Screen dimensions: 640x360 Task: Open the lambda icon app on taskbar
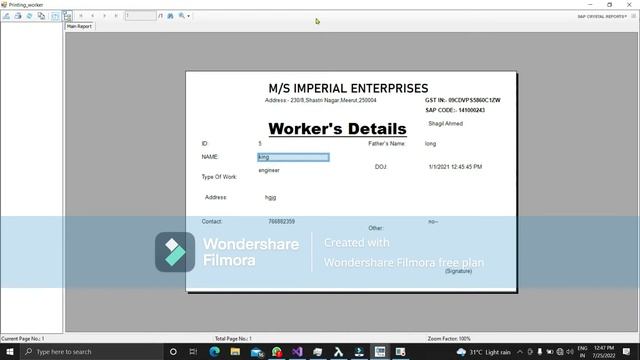338,352
